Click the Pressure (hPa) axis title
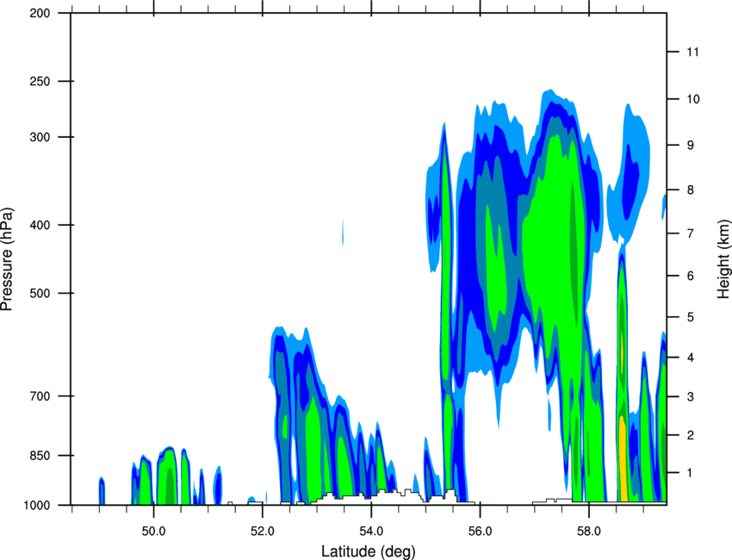Screen dimensions: 732x560 click(7, 259)
